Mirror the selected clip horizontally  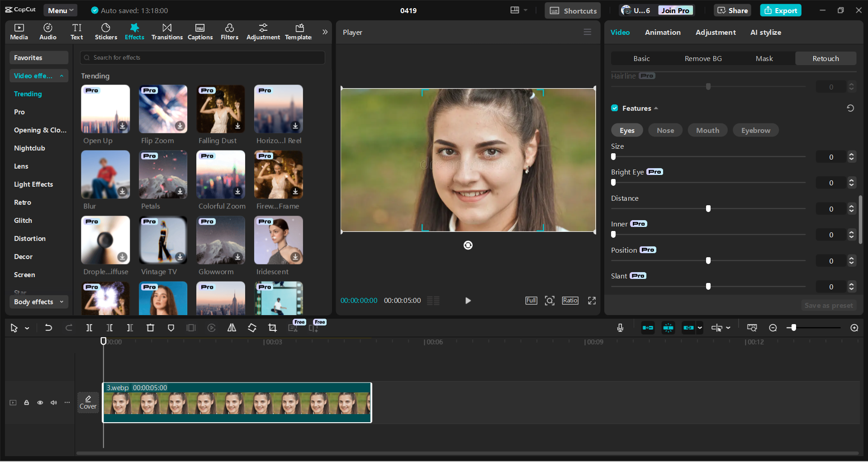(231, 328)
